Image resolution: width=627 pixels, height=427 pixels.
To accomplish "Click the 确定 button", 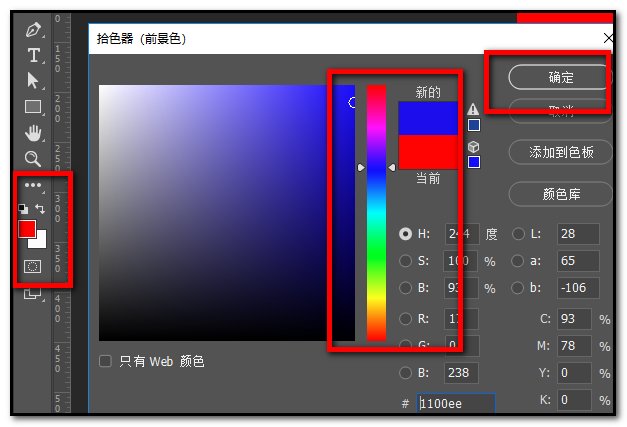I will 560,77.
